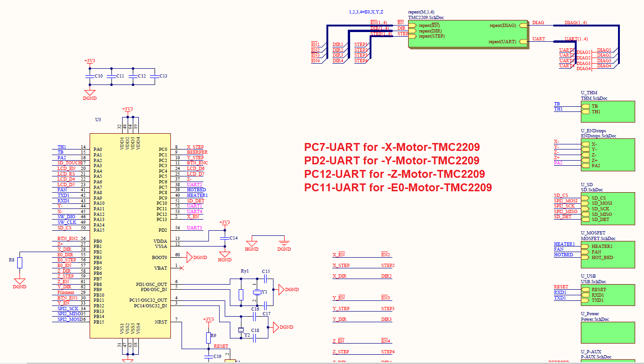644x364 pixels.
Task: Click the PD2-UART Y-Motor note text
Action: coord(392,161)
